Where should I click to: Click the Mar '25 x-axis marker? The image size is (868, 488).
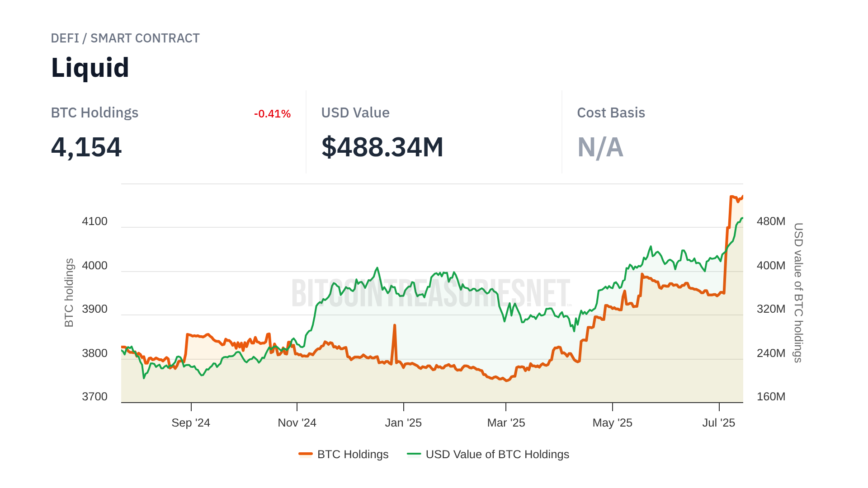pos(506,423)
